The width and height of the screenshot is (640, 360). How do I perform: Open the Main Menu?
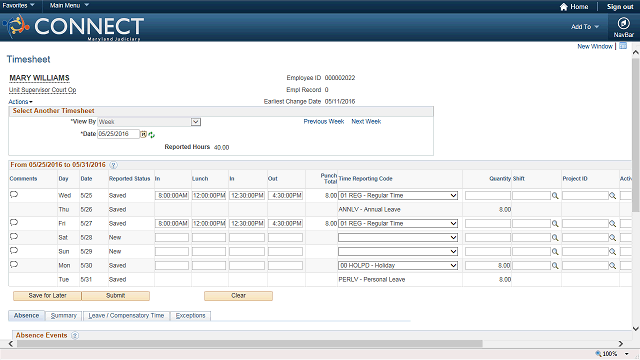69,5
